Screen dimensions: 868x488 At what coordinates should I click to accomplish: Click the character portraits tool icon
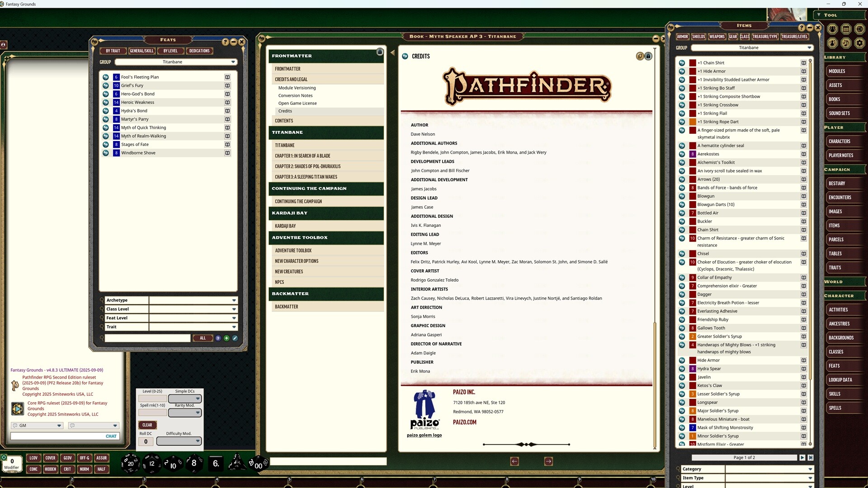(x=832, y=43)
